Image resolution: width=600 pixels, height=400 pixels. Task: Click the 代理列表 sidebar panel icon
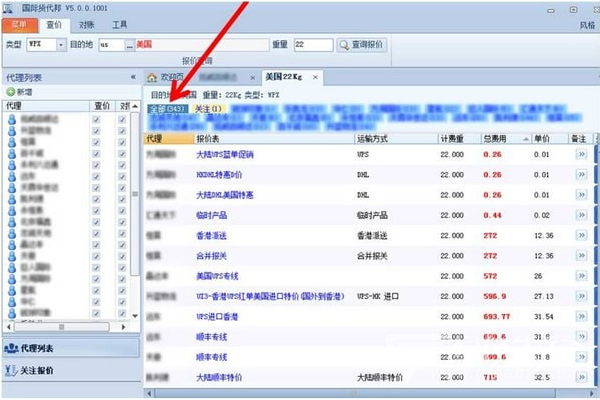12,348
